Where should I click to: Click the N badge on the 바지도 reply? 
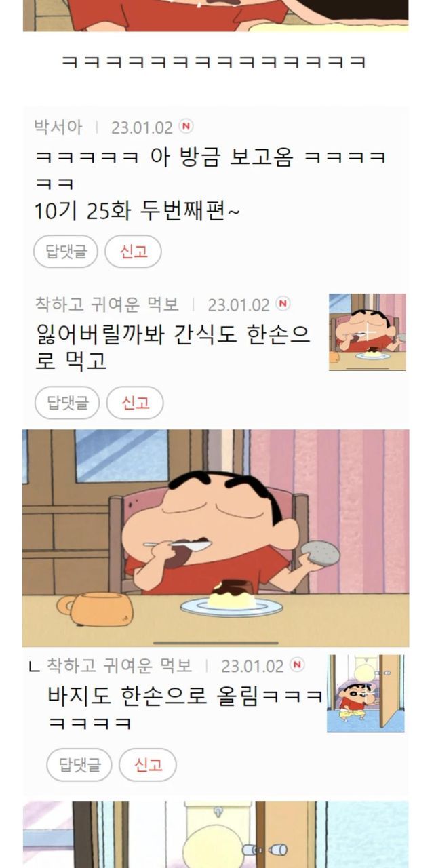pos(297,665)
